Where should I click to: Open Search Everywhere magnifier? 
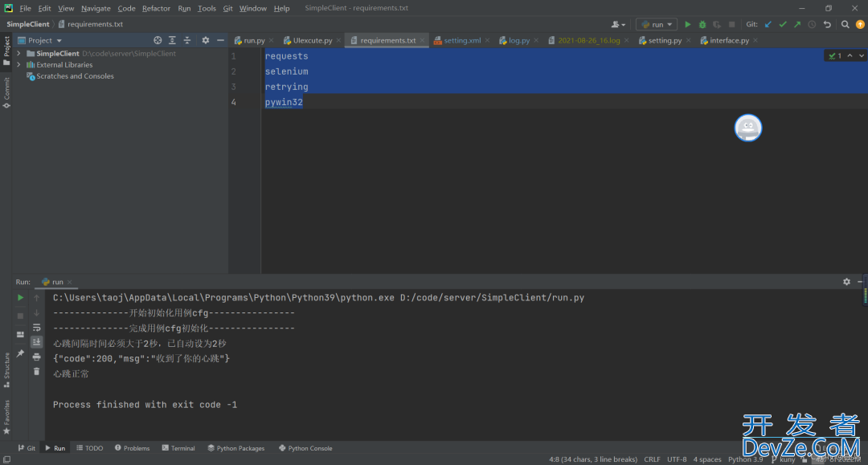(845, 24)
